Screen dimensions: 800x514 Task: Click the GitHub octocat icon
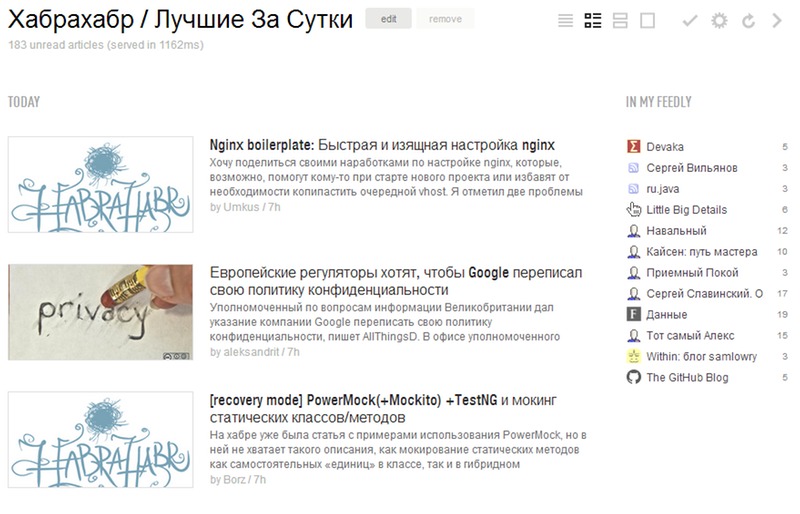633,377
